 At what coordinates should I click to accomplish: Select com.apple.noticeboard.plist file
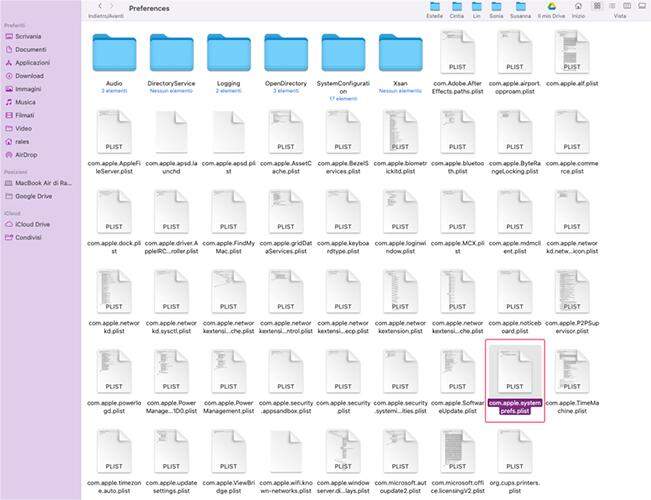point(515,292)
